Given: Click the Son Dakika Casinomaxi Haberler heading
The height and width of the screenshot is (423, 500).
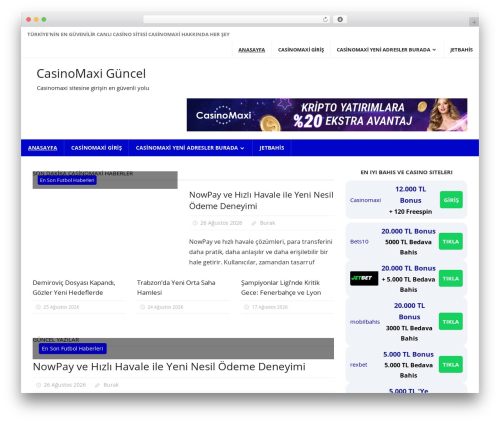Looking at the screenshot, I should click(x=83, y=173).
